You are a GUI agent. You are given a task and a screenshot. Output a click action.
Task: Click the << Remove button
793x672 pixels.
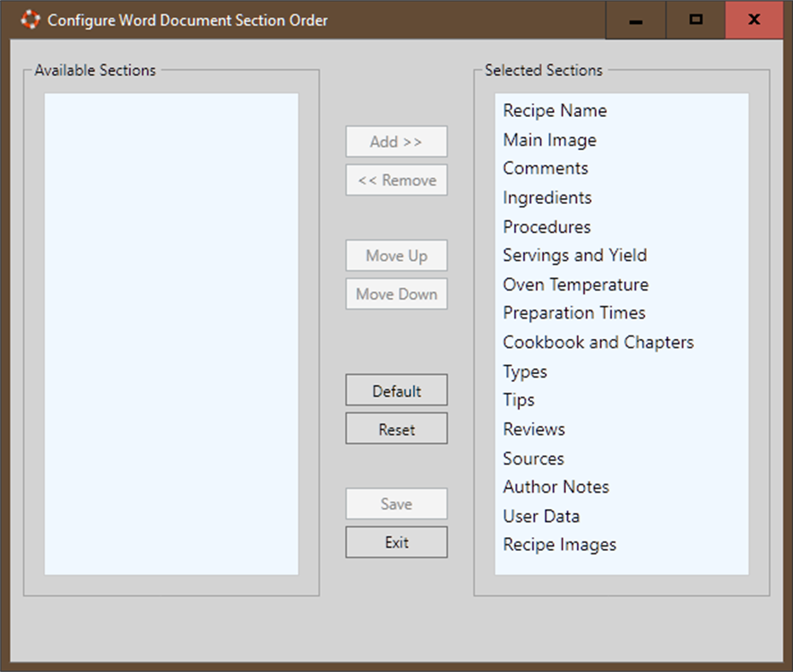click(396, 179)
